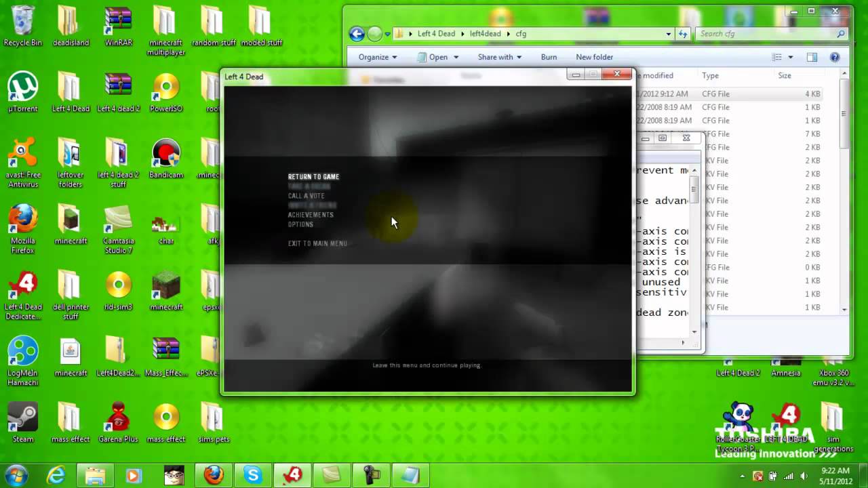Screen dimensions: 868x488
Task: Launch Internet Explorer from the taskbar
Action: (55, 476)
